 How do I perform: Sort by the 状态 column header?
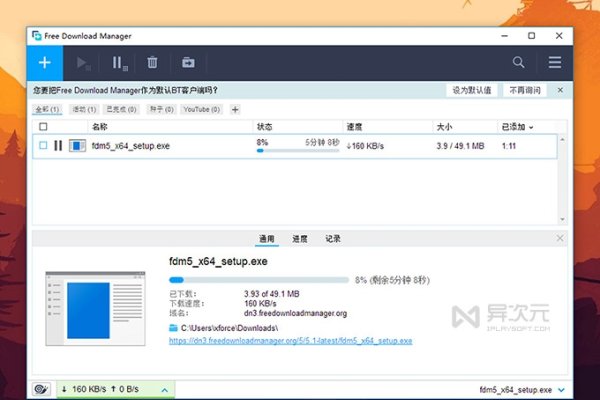(x=264, y=127)
